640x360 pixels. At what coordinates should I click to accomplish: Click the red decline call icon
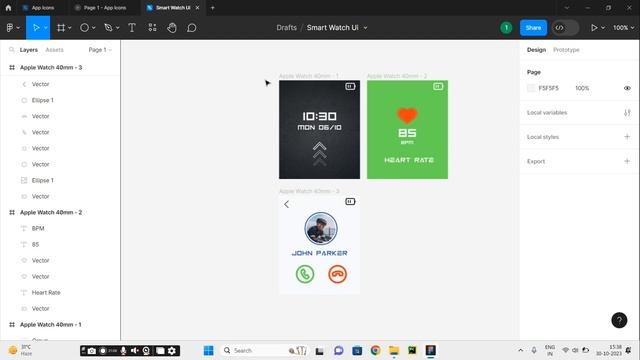[x=338, y=274]
